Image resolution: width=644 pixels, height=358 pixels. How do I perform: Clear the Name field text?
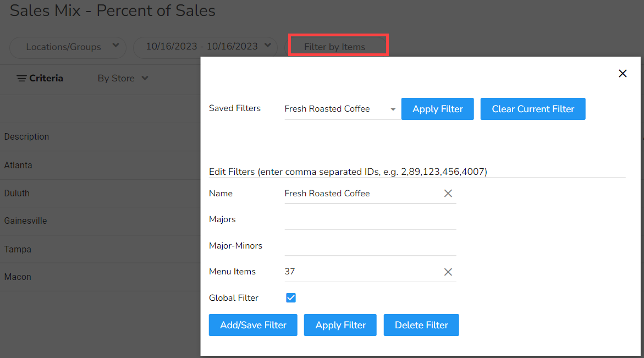point(448,194)
